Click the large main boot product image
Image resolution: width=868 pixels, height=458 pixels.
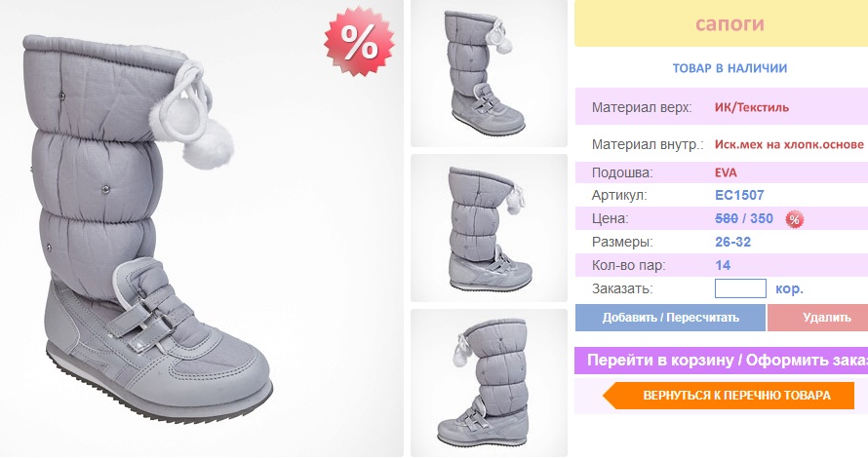pyautogui.click(x=202, y=228)
